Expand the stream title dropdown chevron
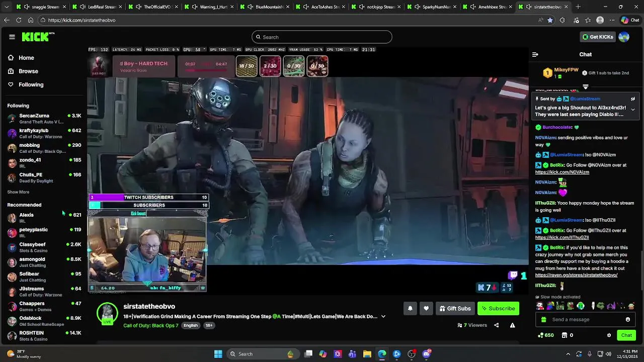The width and height of the screenshot is (644, 362). [383, 317]
